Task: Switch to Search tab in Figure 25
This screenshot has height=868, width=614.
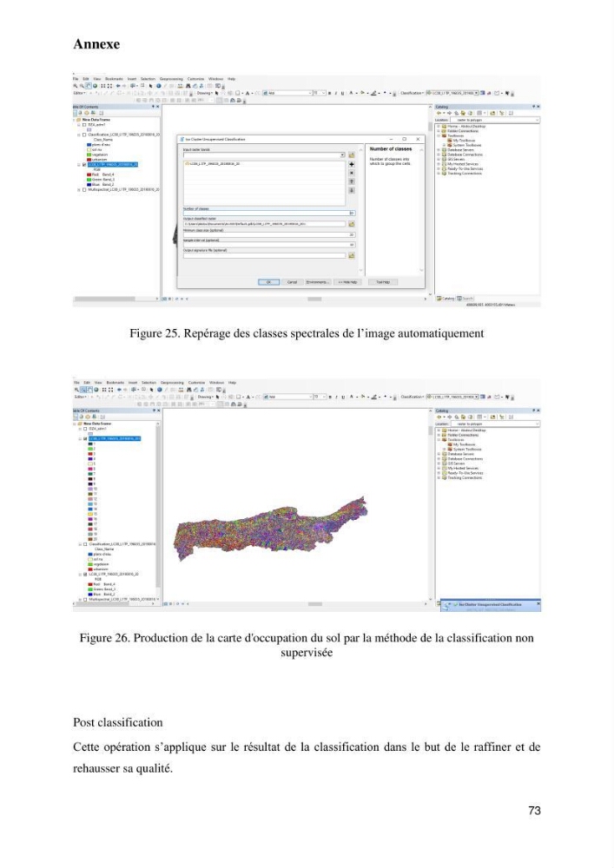Action: pos(465,299)
